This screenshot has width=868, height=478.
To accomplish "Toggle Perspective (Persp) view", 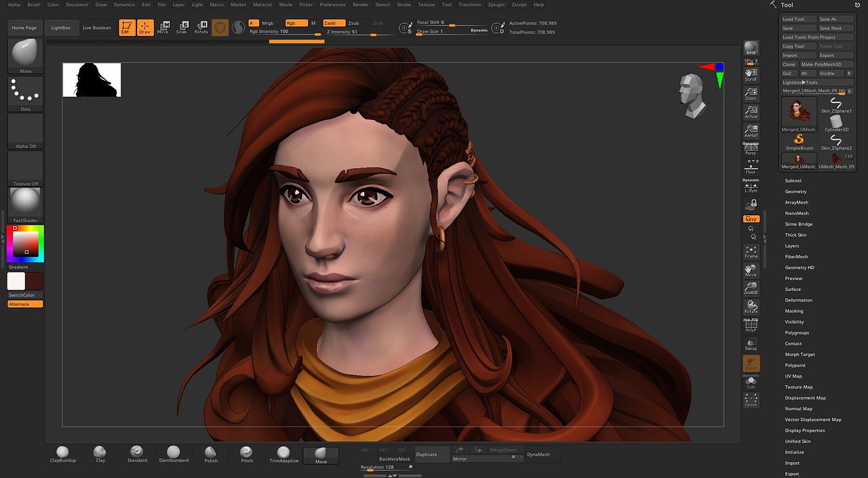I will click(751, 150).
